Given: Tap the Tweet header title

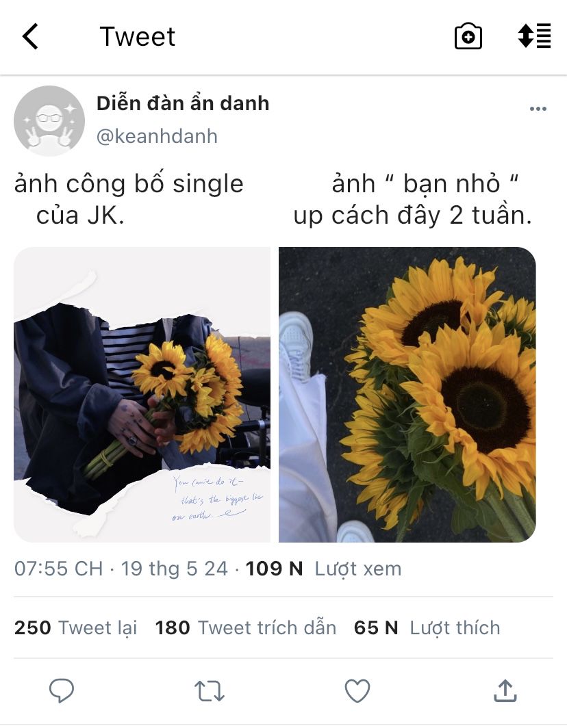Looking at the screenshot, I should (138, 36).
